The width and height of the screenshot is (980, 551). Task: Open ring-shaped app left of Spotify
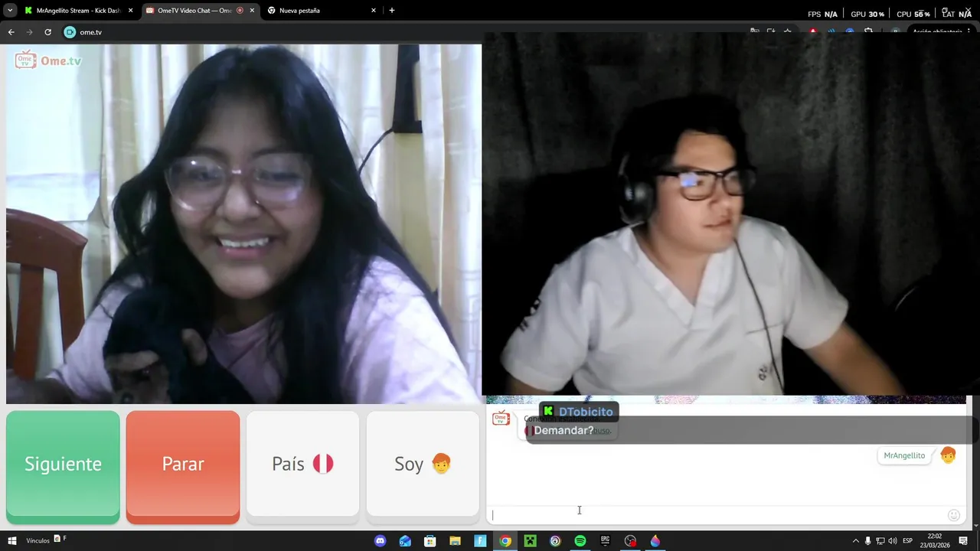pos(555,541)
